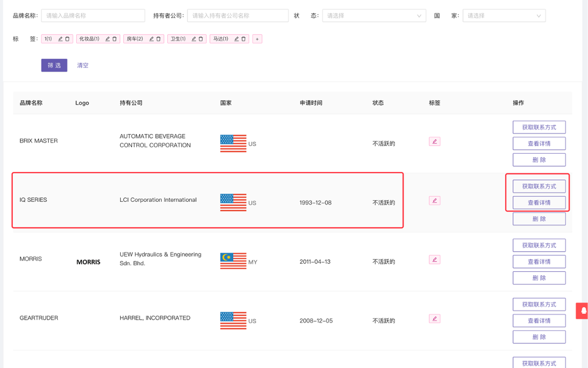Click the MORRIS logo thumbnail
588x368 pixels.
(x=88, y=262)
